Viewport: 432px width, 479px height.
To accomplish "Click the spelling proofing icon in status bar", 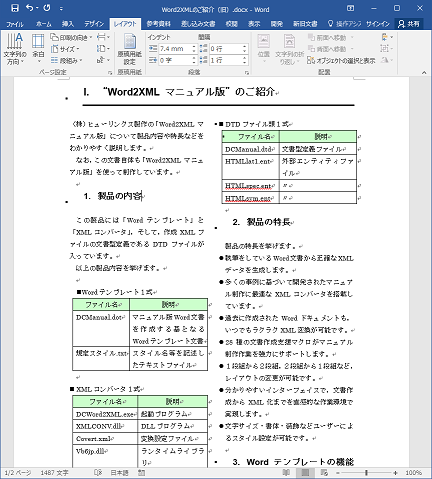I will click(x=98, y=473).
